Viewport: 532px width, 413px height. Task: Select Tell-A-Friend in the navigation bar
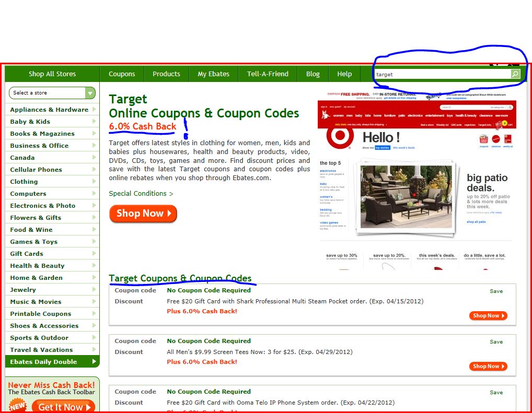[x=268, y=74]
